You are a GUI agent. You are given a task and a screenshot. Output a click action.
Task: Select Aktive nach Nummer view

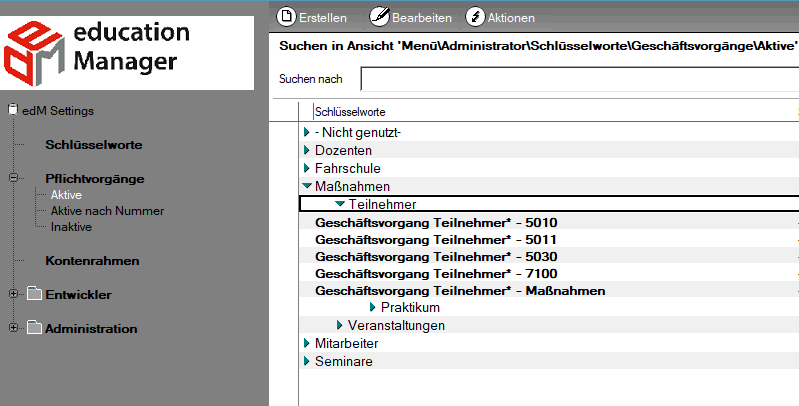pos(107,211)
